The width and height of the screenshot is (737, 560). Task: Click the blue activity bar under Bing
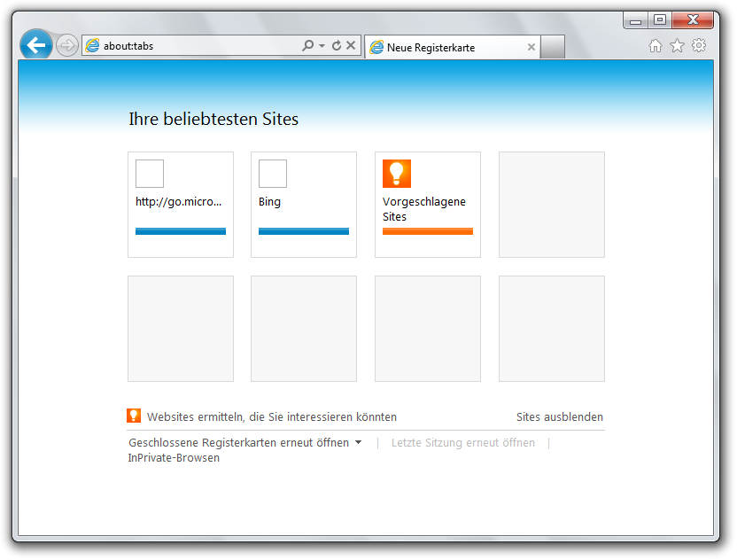point(304,231)
